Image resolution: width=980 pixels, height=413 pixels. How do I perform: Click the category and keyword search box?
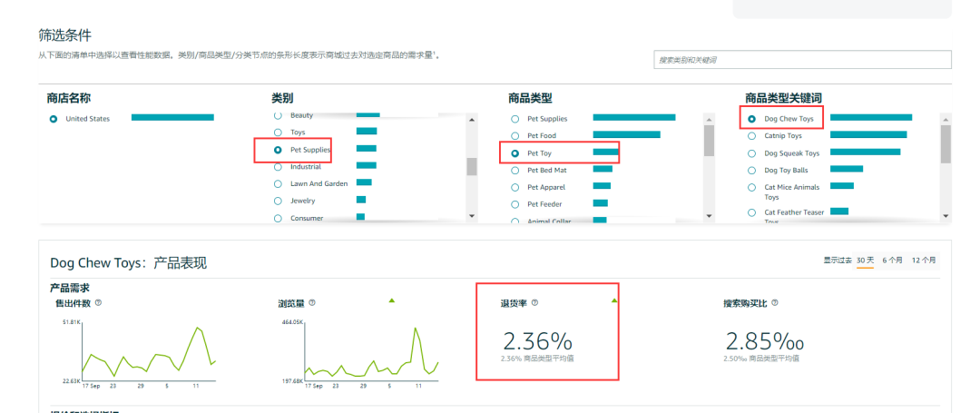(x=802, y=60)
